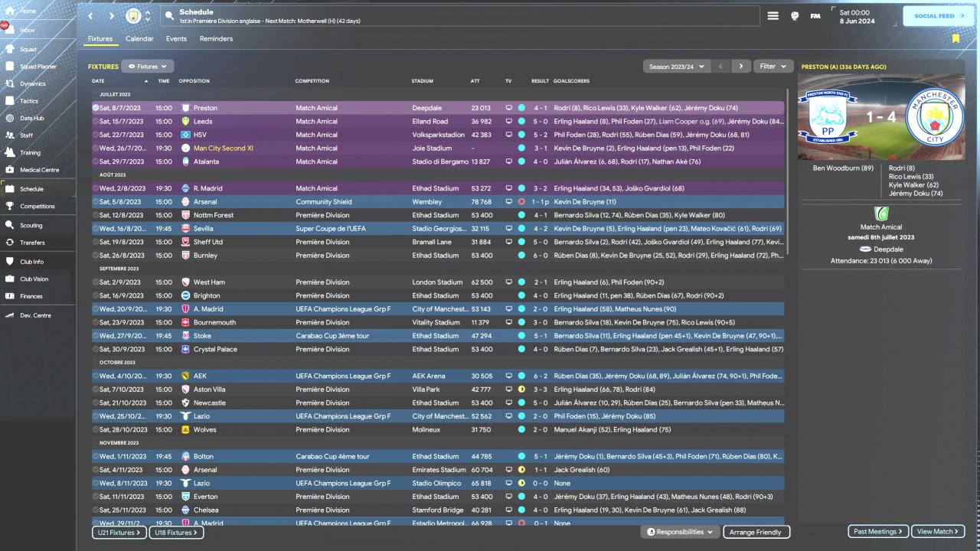Click the Man City Second XI opposition link
Viewport: 980px width, 551px height.
coord(224,148)
